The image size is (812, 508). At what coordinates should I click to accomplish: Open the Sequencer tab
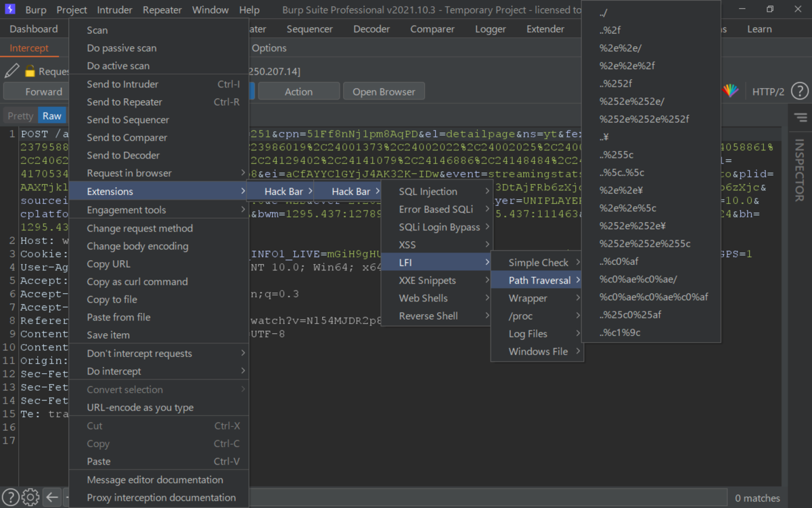(x=310, y=29)
